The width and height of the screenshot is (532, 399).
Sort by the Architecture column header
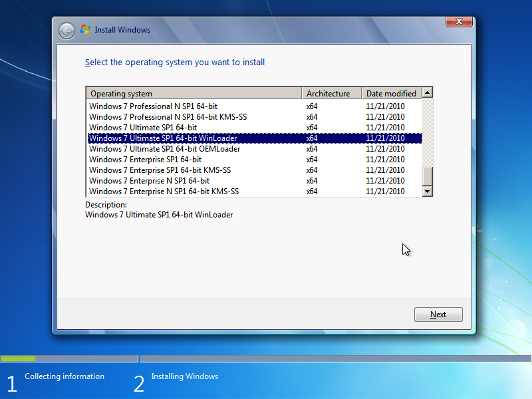pyautogui.click(x=331, y=93)
